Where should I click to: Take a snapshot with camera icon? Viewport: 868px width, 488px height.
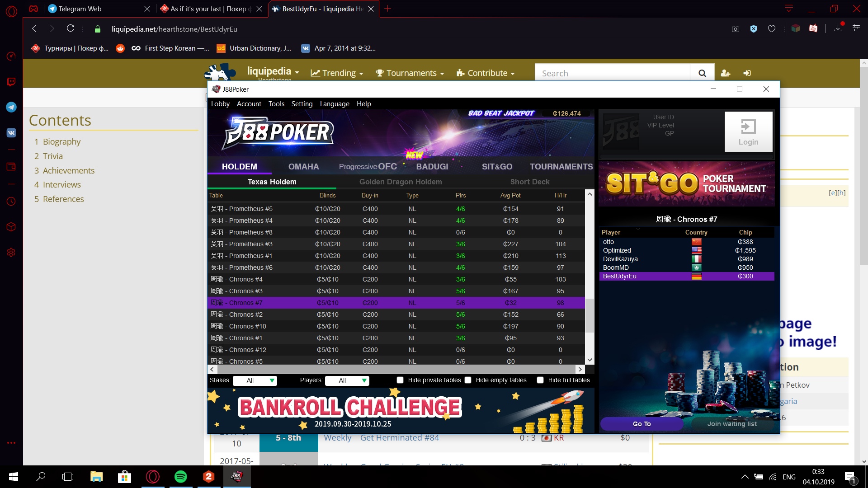(x=736, y=29)
